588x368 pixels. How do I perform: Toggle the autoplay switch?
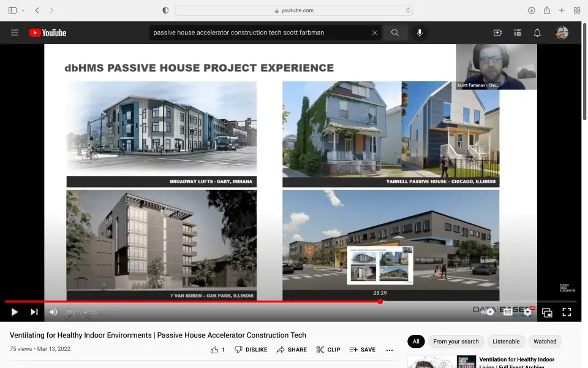coord(489,312)
